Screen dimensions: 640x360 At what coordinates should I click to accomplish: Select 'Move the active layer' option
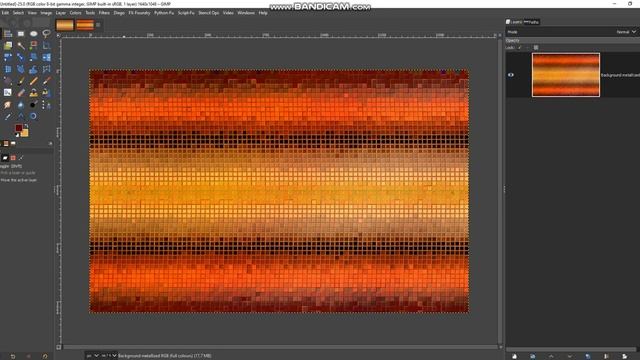click(19, 180)
